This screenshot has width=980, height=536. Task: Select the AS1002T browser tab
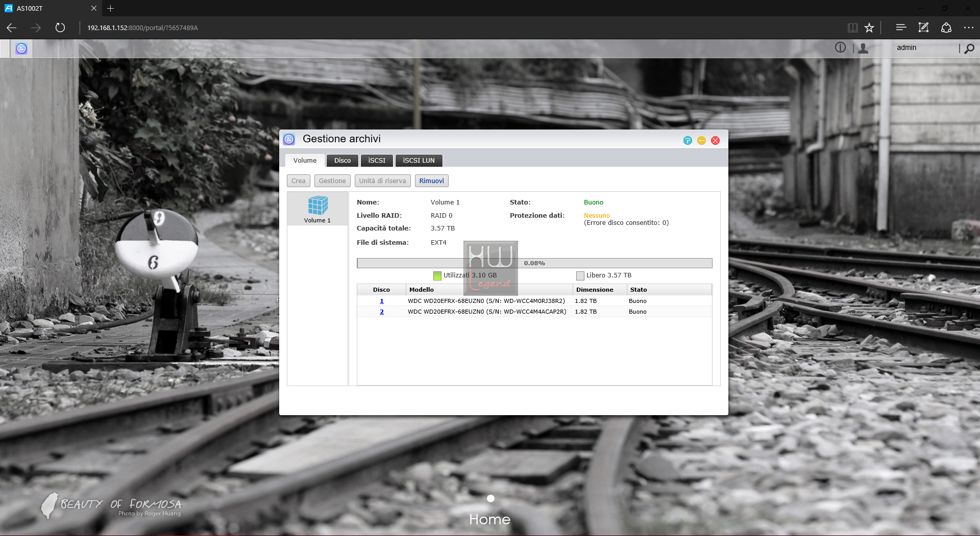pos(50,8)
